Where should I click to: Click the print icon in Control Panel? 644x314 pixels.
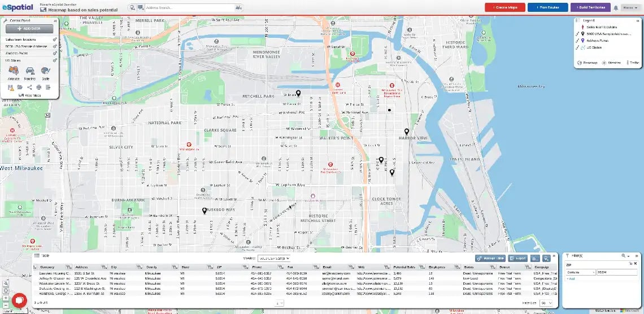[x=38, y=87]
